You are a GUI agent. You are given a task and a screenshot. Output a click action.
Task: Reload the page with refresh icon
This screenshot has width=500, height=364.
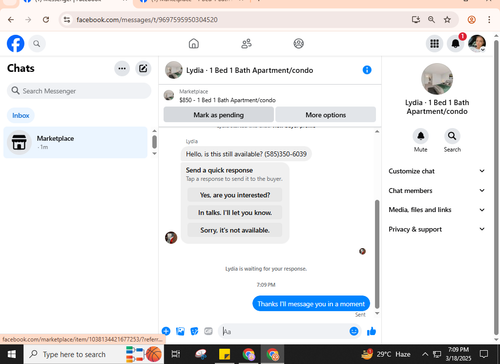[46, 20]
